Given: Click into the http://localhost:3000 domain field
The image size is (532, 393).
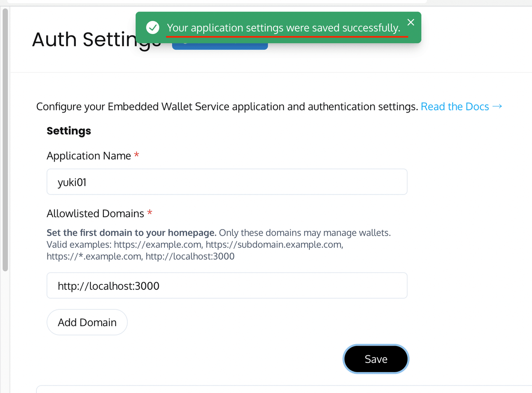Looking at the screenshot, I should click(x=227, y=285).
